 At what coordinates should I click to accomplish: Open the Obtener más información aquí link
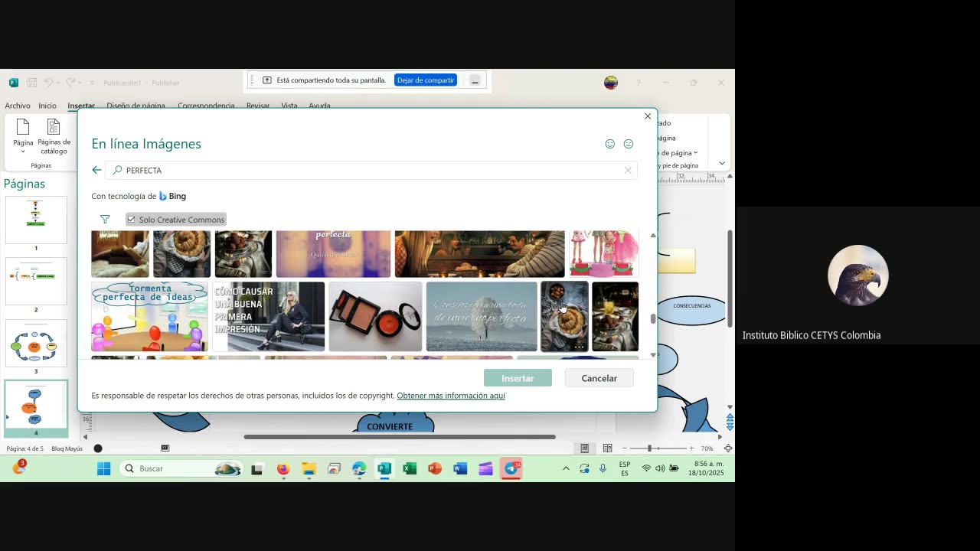[x=451, y=396]
